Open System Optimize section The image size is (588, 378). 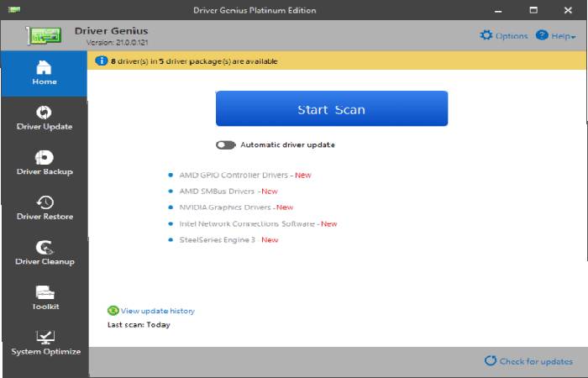coord(45,344)
